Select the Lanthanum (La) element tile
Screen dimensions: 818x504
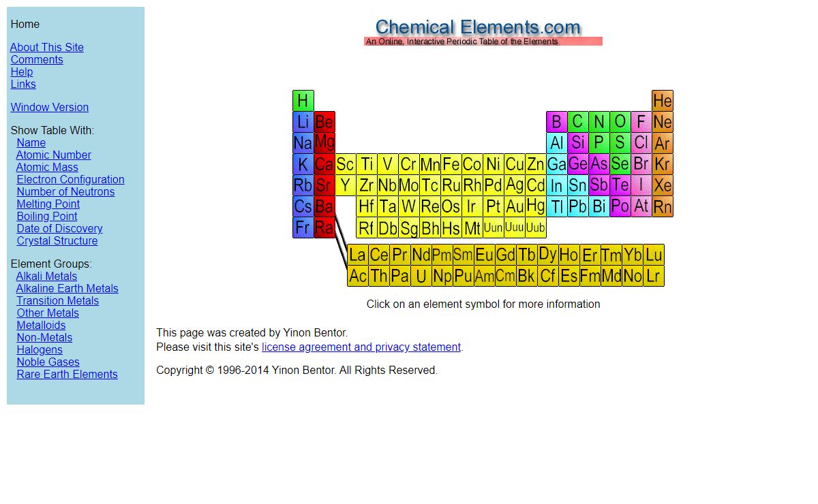[358, 255]
